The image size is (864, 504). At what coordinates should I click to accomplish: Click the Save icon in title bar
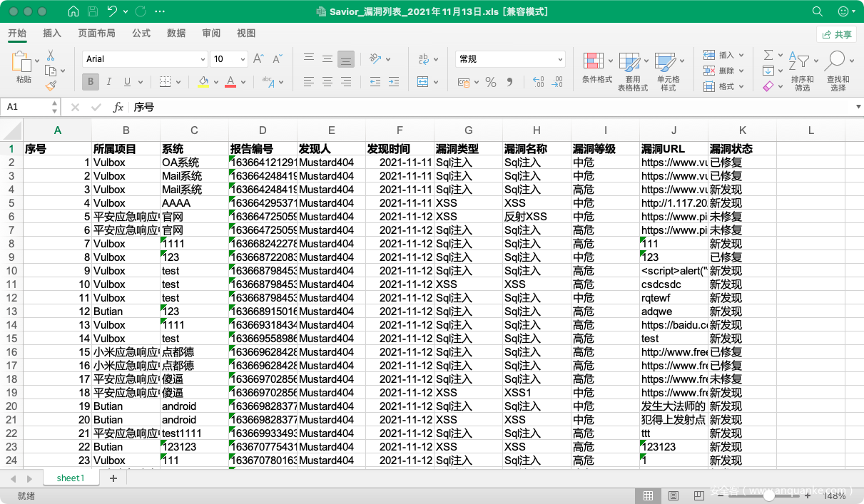click(93, 11)
